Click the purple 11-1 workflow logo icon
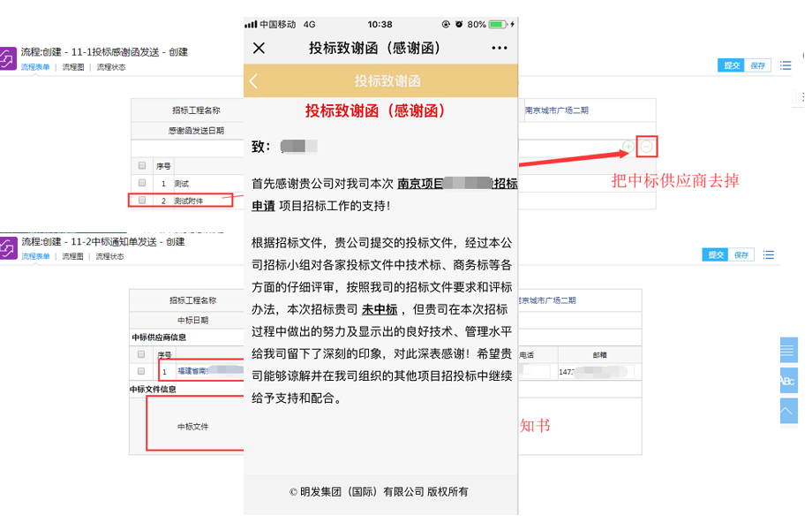The height and width of the screenshot is (523, 812). point(9,57)
